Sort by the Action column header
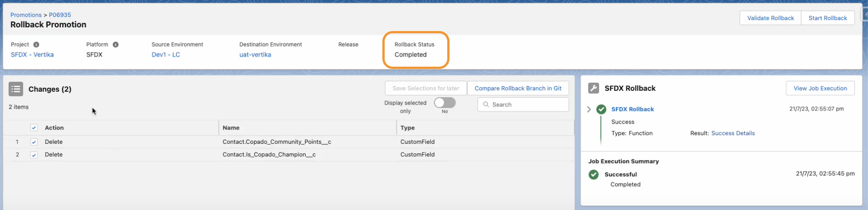The height and width of the screenshot is (210, 868). pyautogui.click(x=54, y=128)
